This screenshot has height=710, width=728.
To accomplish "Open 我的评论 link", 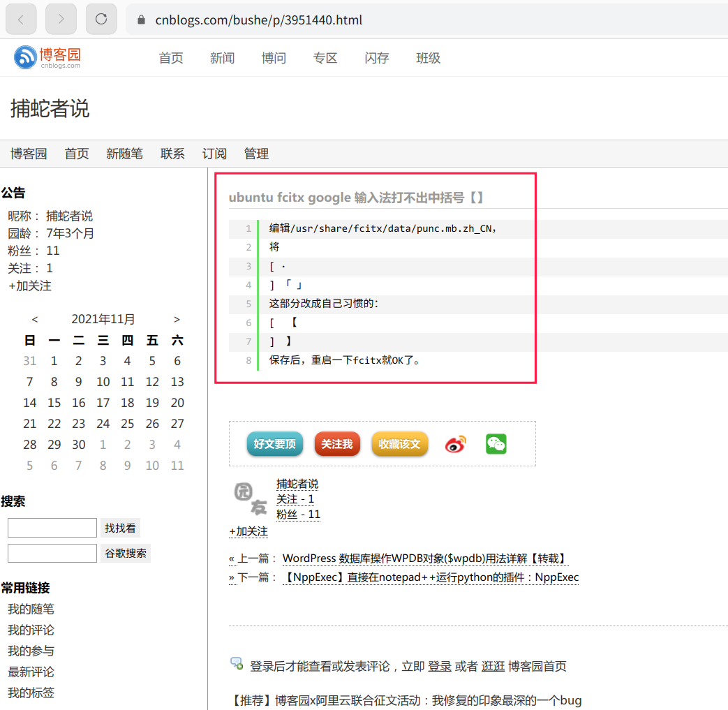I will [31, 630].
